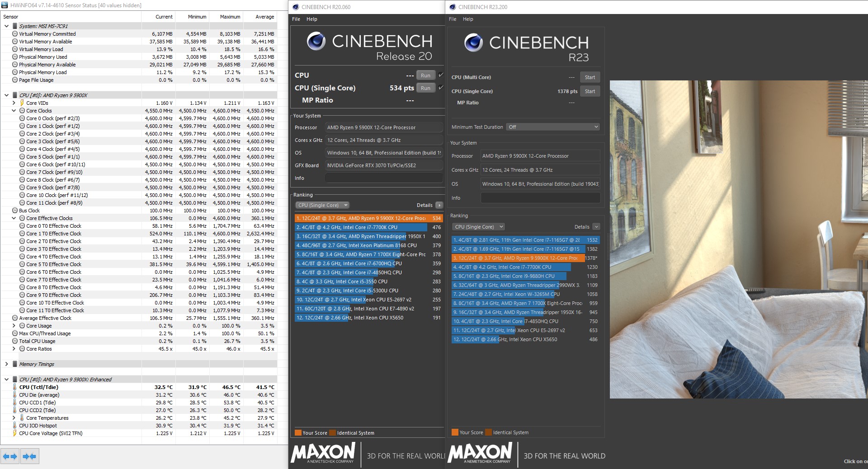
Task: Collapse the System: MSI MS-7C91 section
Action: coord(6,26)
